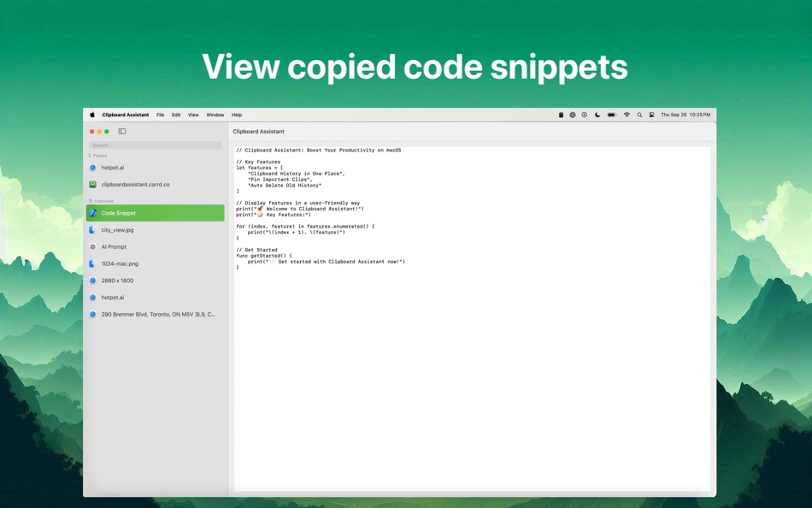Click the Pinned section header
Viewport: 812px width, 508px height.
(98, 156)
